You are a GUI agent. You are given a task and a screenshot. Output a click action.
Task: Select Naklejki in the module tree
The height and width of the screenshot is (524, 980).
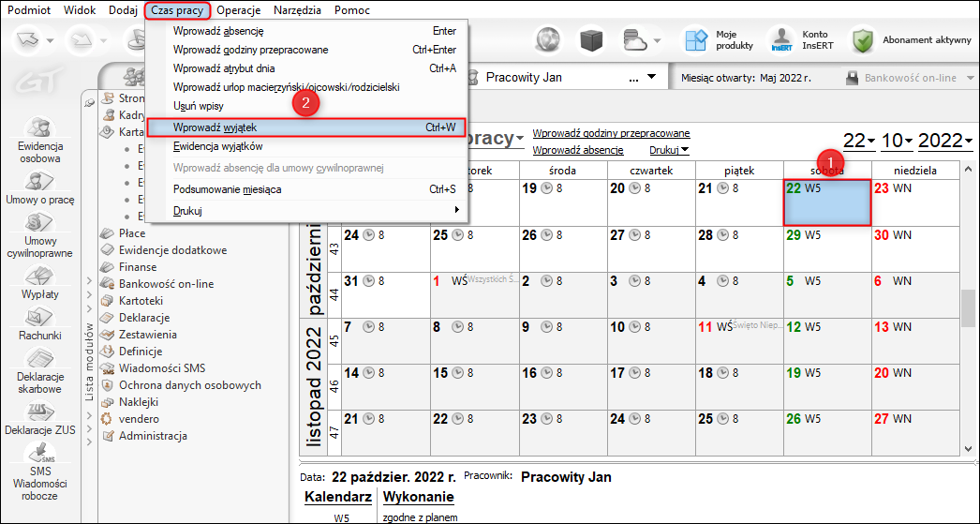tap(138, 402)
